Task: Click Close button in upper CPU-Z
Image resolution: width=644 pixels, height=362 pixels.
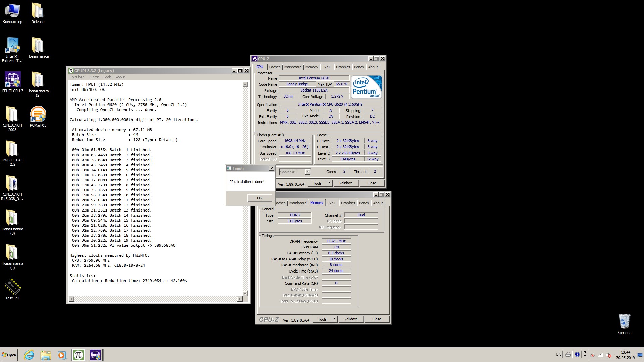Action: coord(372,183)
